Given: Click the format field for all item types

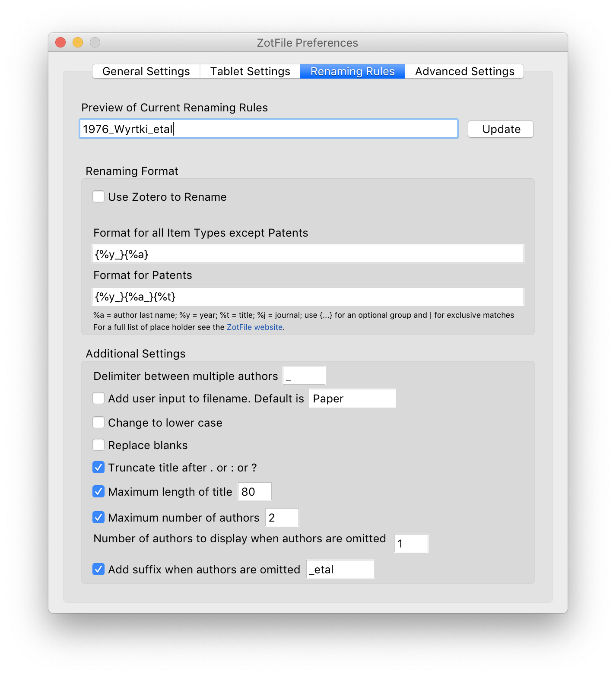Looking at the screenshot, I should click(308, 254).
